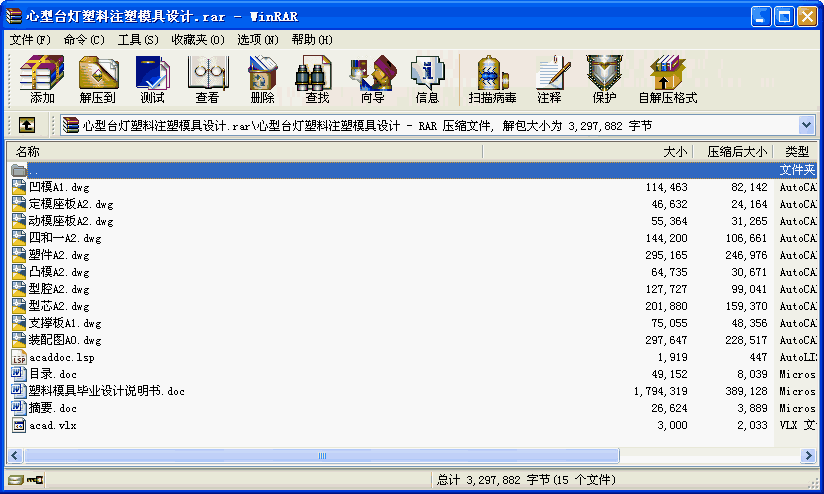Viewport: 824px width, 494px height.
Task: Select file 四和一A2.dwg
Action: [x=65, y=238]
